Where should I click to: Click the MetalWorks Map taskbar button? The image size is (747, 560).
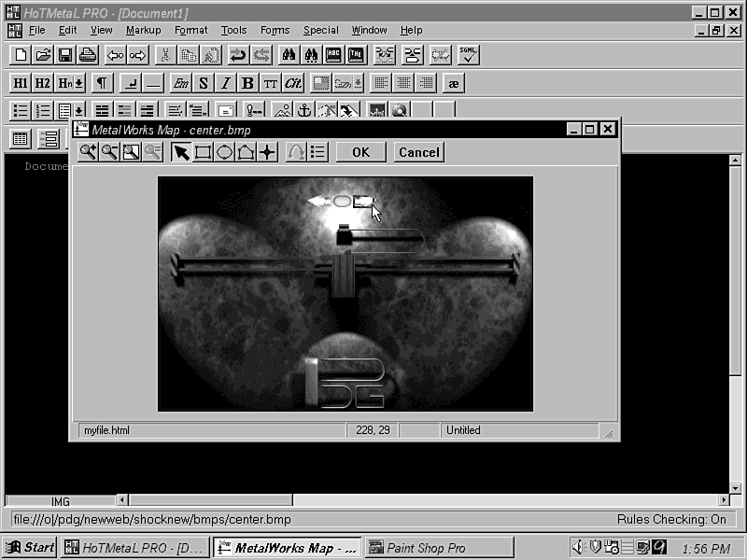point(288,548)
